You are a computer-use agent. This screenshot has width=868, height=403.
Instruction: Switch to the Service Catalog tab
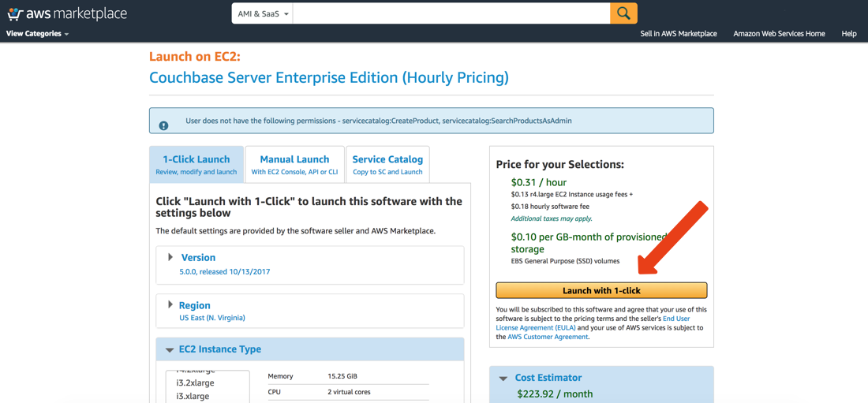[x=387, y=165]
